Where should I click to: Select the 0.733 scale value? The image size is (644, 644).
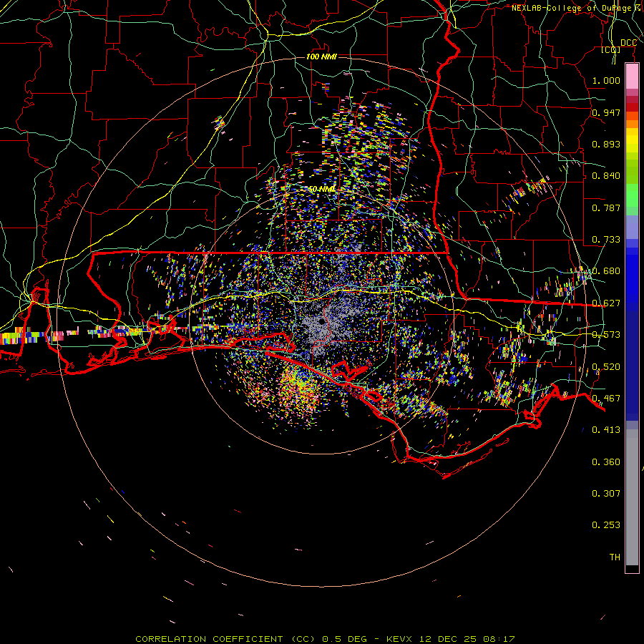click(606, 240)
